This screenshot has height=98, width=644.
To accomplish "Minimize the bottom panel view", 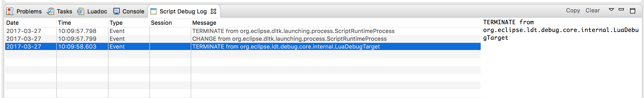I will pos(621,10).
